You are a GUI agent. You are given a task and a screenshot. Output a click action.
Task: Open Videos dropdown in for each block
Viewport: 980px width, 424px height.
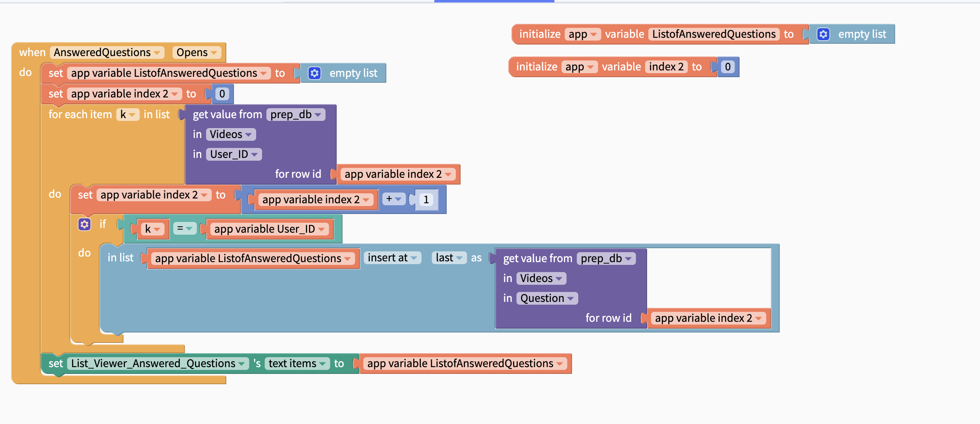pyautogui.click(x=231, y=134)
